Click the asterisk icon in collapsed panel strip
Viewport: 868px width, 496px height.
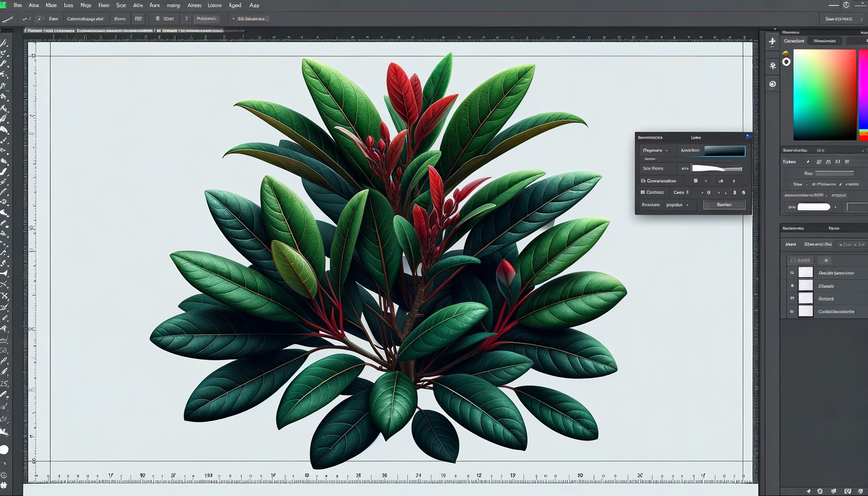pos(773,66)
